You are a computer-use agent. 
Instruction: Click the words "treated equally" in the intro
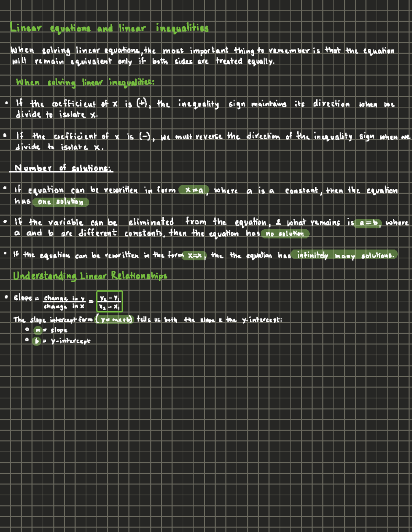pos(244,62)
